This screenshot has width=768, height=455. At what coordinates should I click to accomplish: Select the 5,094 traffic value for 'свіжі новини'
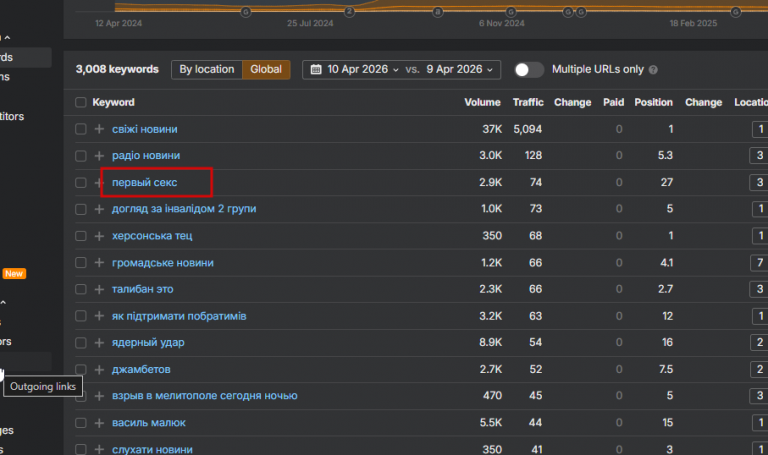pos(528,129)
